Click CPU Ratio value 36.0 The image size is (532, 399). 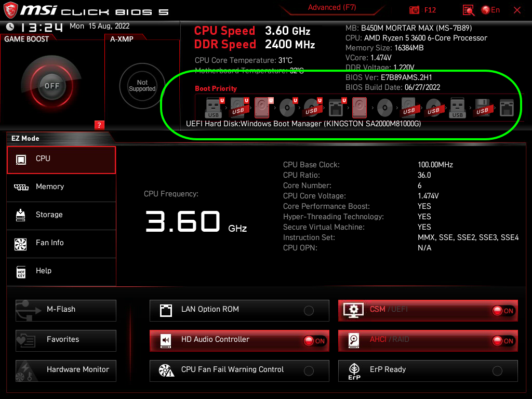[x=424, y=176]
